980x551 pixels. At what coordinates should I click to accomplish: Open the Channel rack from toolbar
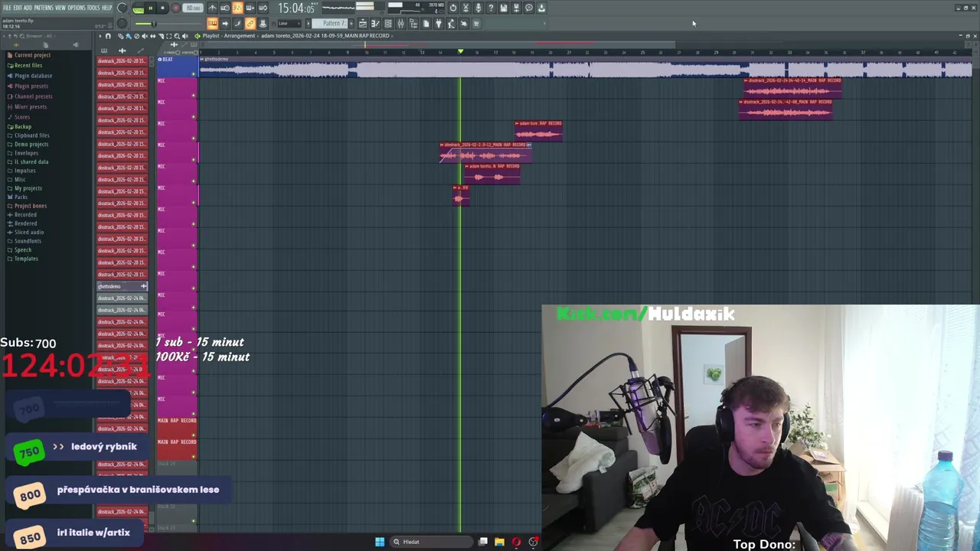(x=387, y=24)
